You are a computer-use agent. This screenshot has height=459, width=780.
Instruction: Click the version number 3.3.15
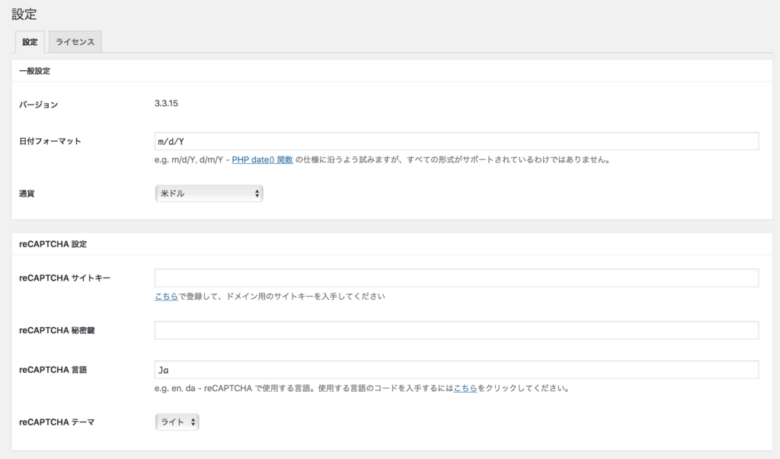click(167, 103)
